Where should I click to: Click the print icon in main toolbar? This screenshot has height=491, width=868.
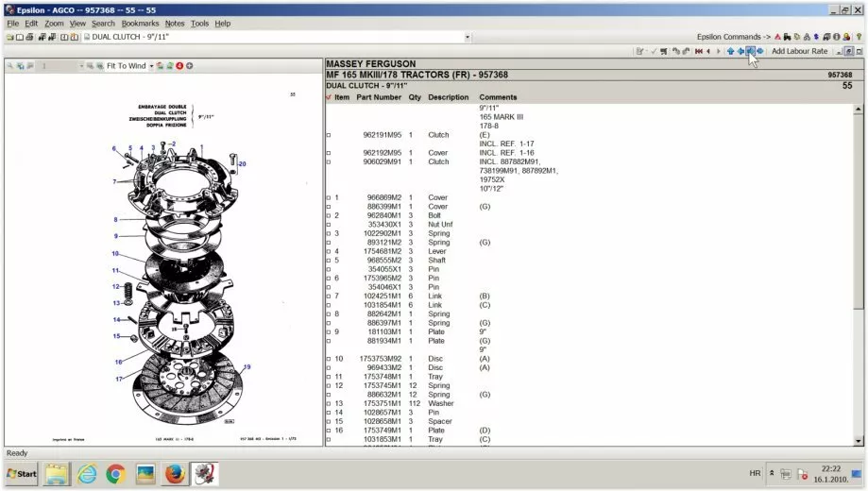(29, 37)
